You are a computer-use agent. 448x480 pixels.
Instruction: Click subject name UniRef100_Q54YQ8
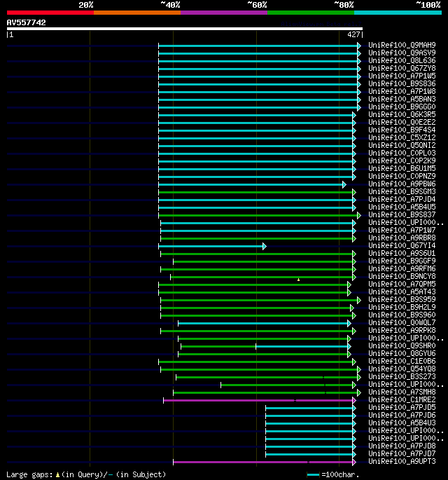pyautogui.click(x=402, y=369)
